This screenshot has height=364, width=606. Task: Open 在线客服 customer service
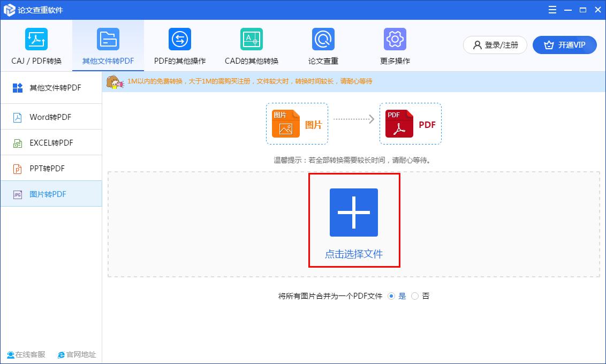pyautogui.click(x=26, y=354)
